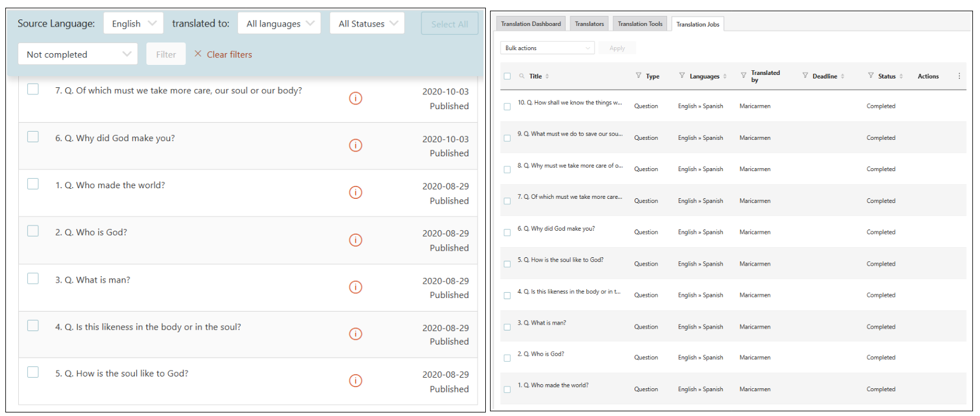This screenshot has height=416, width=980.
Task: Click the Title column search icon
Action: (x=522, y=76)
